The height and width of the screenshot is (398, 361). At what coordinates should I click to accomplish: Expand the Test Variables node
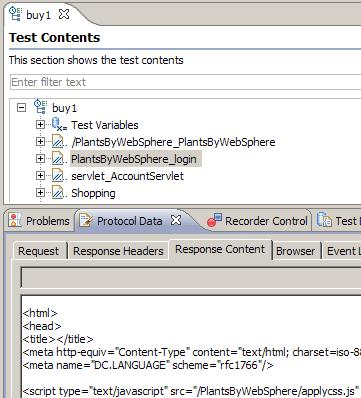[x=40, y=124]
